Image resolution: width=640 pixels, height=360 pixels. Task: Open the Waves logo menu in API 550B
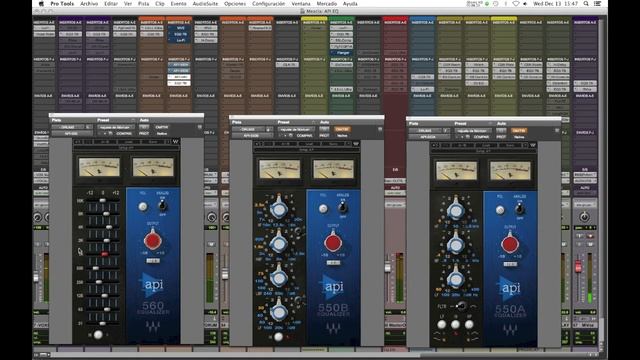pyautogui.click(x=356, y=144)
